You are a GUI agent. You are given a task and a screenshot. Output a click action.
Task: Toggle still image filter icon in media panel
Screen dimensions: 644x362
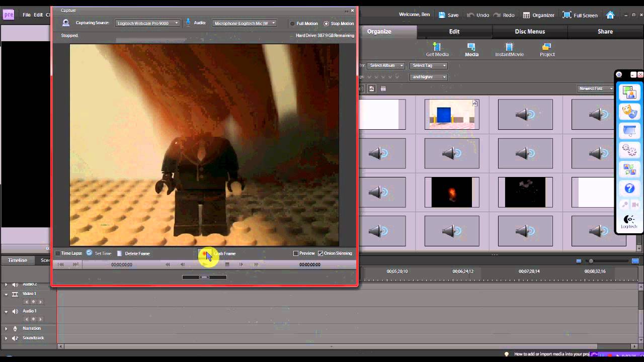click(372, 88)
